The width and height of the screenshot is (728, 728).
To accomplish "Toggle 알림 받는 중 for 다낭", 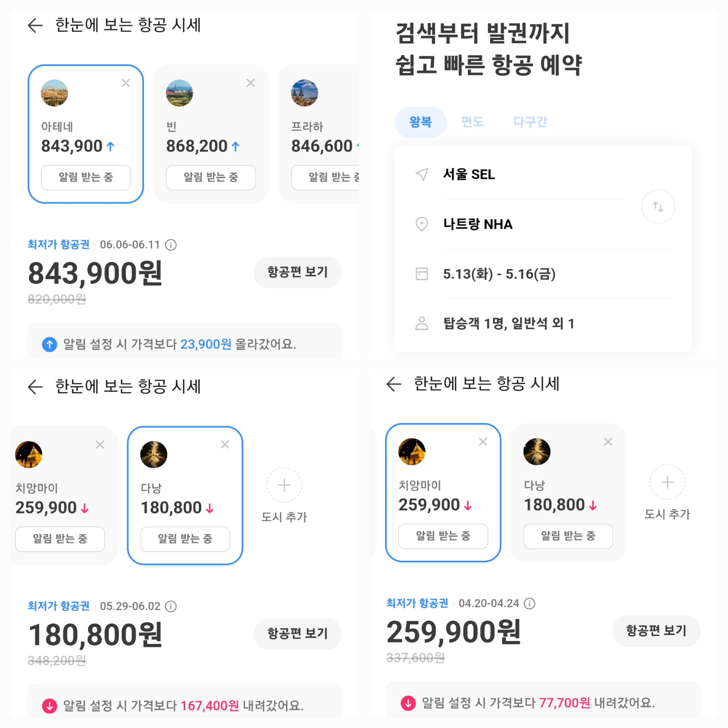I will [x=185, y=539].
